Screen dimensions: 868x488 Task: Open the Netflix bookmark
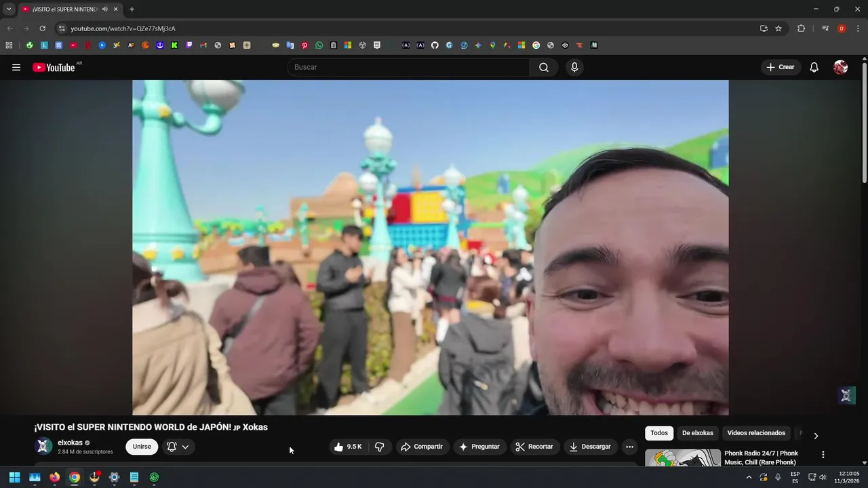[88, 45]
